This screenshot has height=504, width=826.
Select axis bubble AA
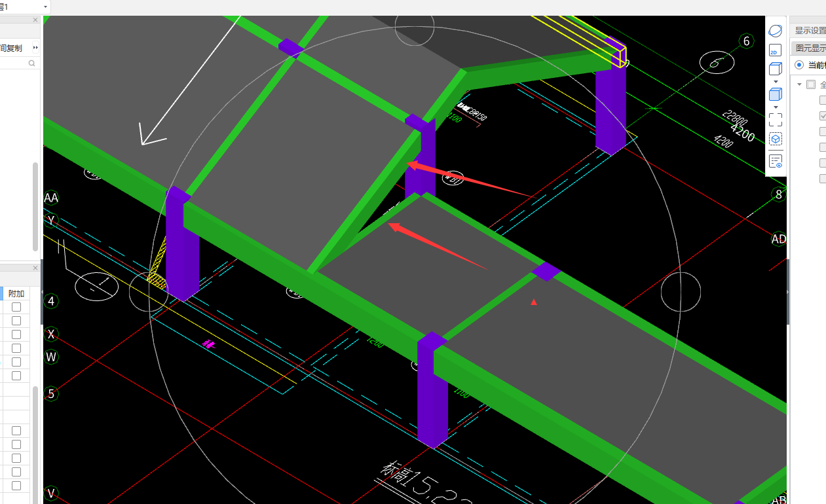(x=51, y=198)
